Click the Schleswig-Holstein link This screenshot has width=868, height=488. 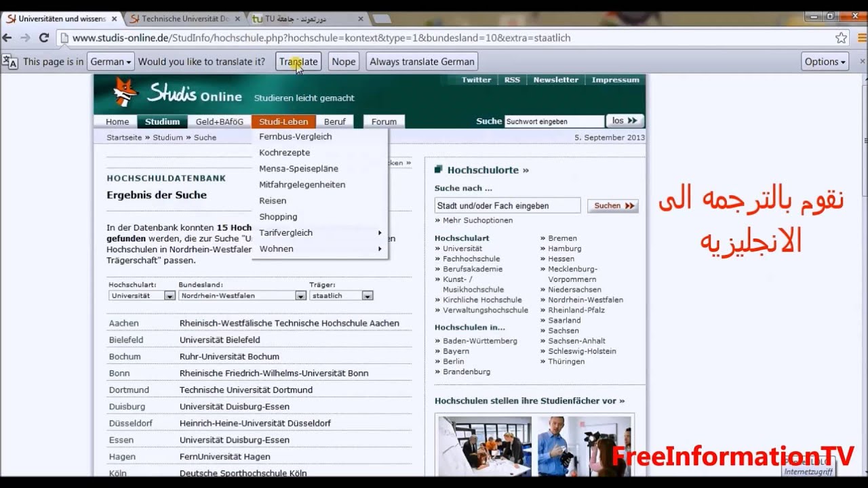pos(582,351)
